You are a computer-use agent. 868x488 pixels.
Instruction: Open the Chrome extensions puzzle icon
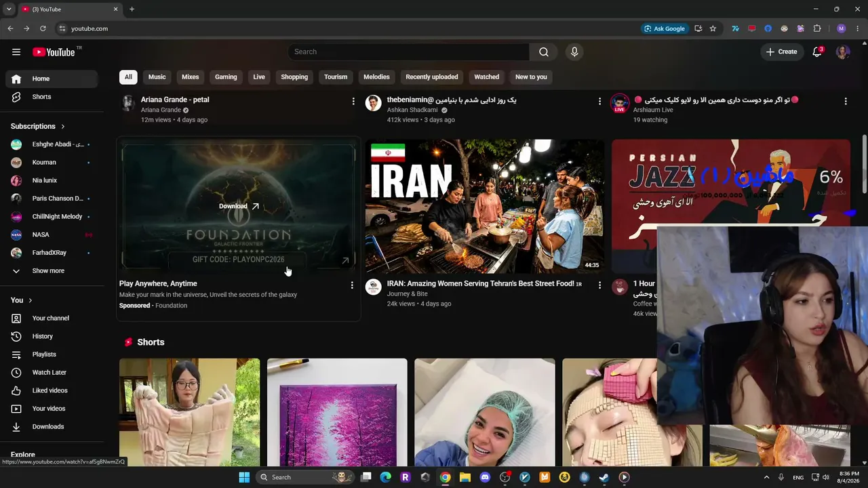(817, 28)
